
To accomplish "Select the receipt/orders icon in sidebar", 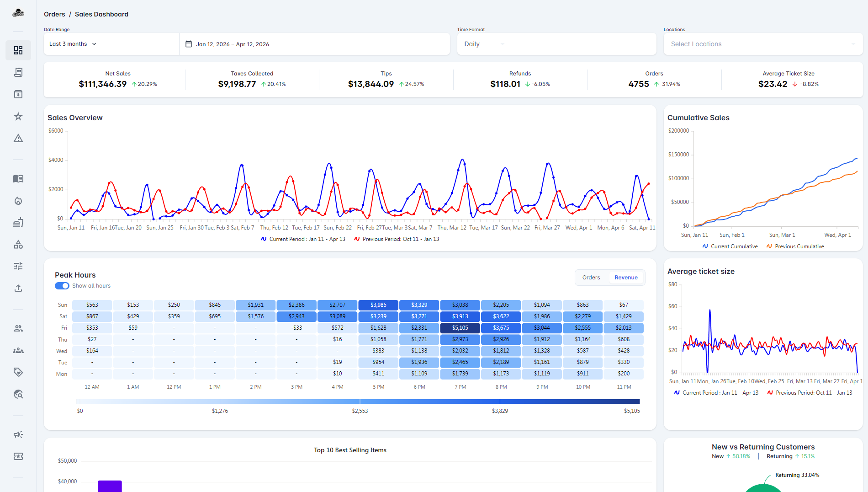I will (x=18, y=72).
